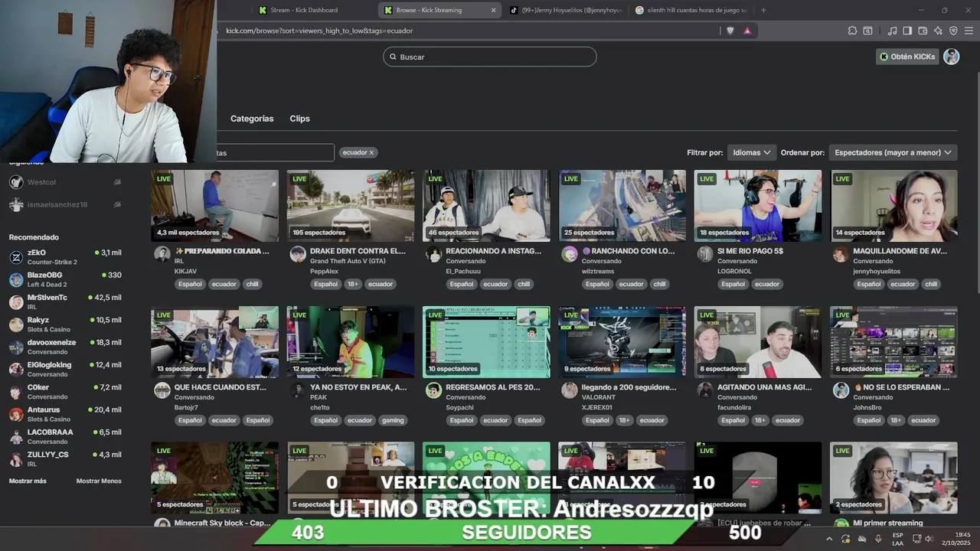Open ismaelsanchez18 followed channel
This screenshot has width=980, height=551.
tap(65, 204)
